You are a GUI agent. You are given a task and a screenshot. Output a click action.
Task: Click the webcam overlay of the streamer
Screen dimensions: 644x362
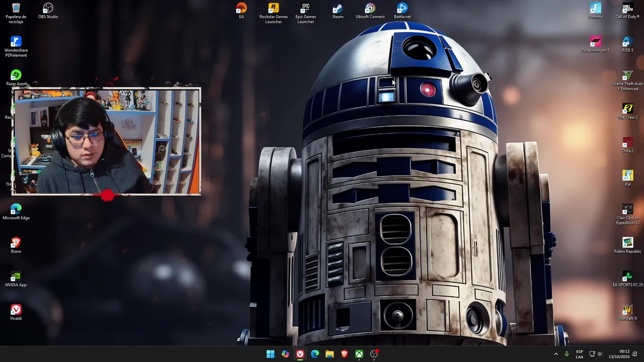click(106, 141)
